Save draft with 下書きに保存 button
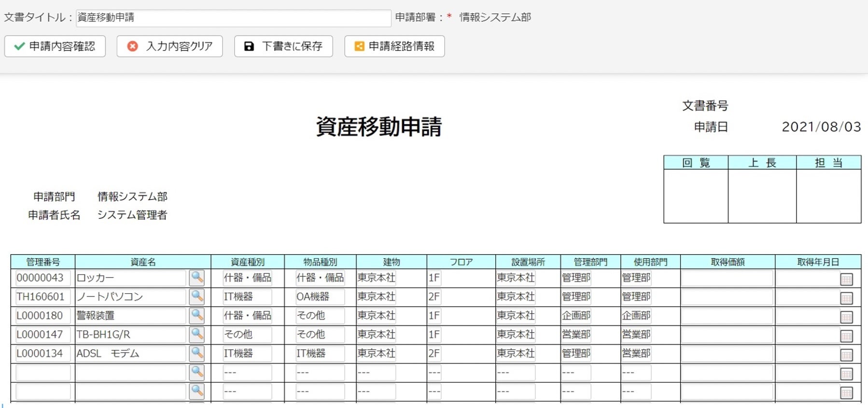 pyautogui.click(x=283, y=46)
